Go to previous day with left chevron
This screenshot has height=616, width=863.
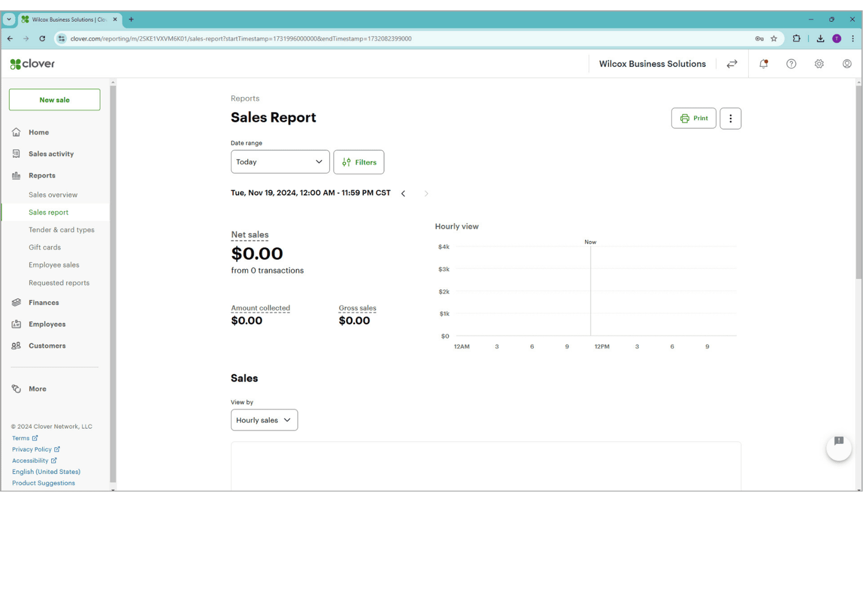tap(403, 193)
